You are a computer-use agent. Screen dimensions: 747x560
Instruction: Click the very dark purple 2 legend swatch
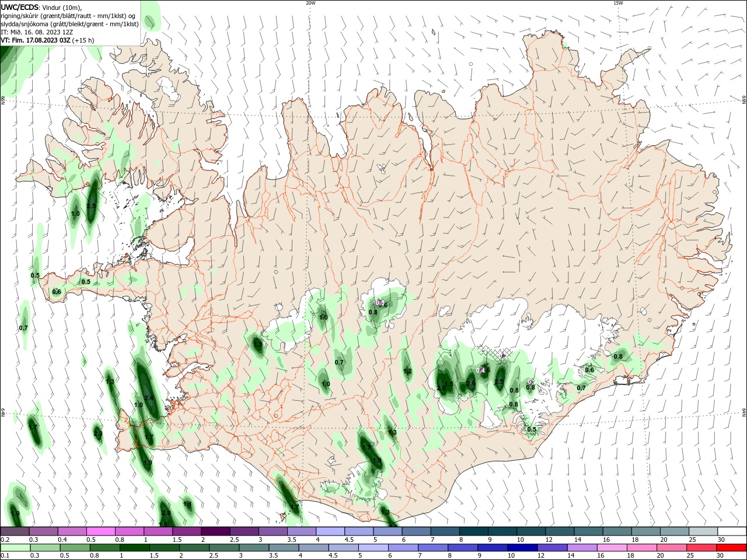[216, 531]
